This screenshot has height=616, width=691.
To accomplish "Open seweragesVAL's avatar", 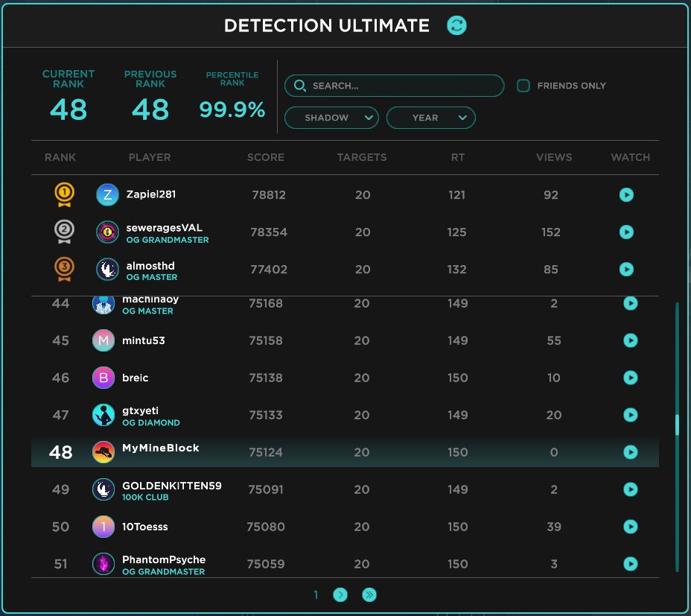I will coord(107,232).
